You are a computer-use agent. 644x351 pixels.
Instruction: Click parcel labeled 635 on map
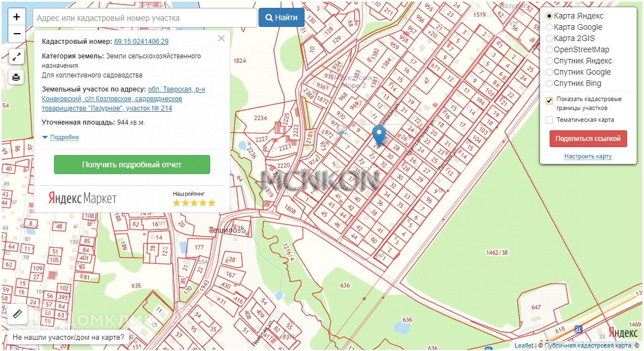[x=136, y=286]
